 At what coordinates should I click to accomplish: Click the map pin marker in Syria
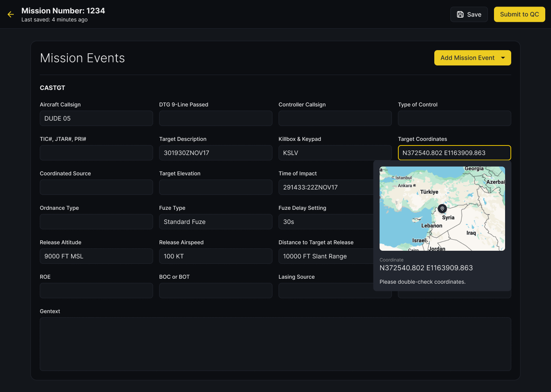pos(442,209)
